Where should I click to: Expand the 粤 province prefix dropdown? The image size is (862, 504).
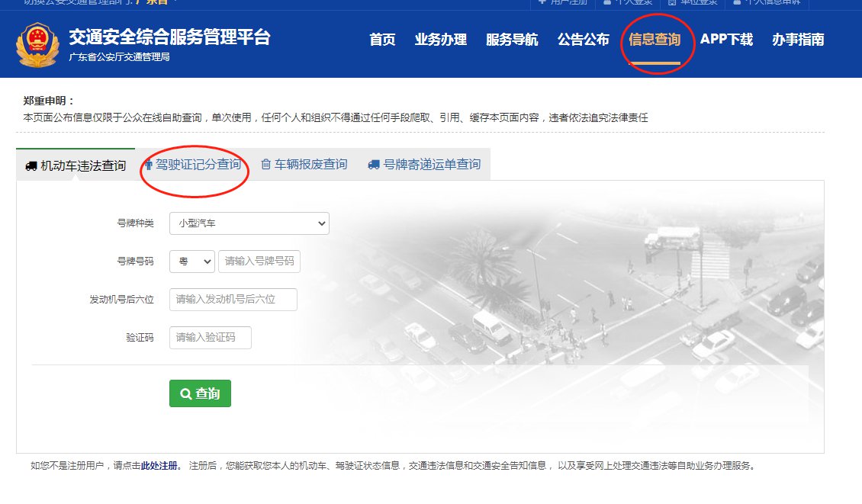(193, 262)
